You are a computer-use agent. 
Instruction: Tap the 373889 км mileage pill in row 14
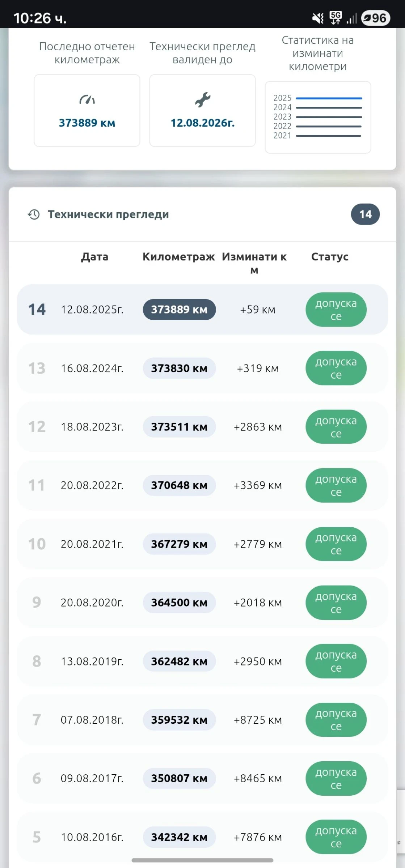point(179,310)
